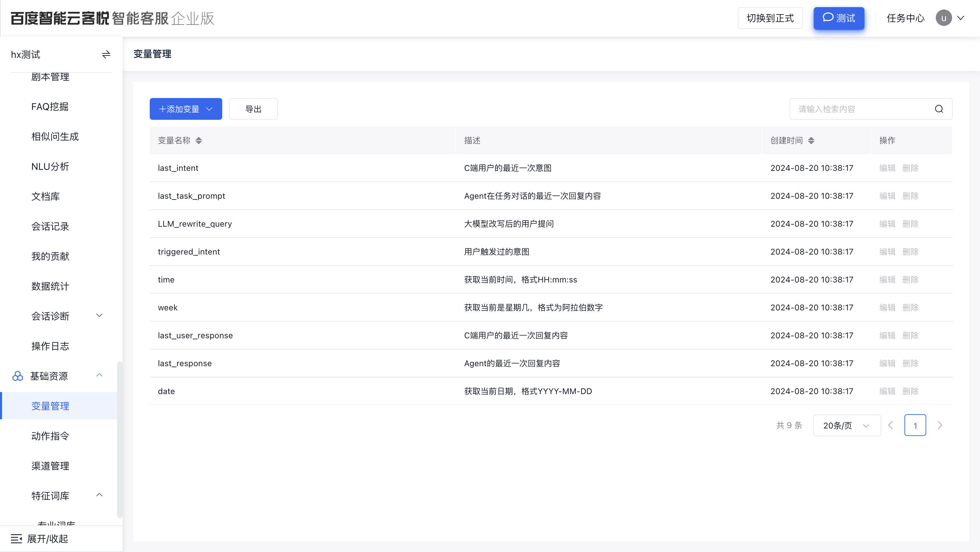Click the user avatar icon

pos(944,18)
